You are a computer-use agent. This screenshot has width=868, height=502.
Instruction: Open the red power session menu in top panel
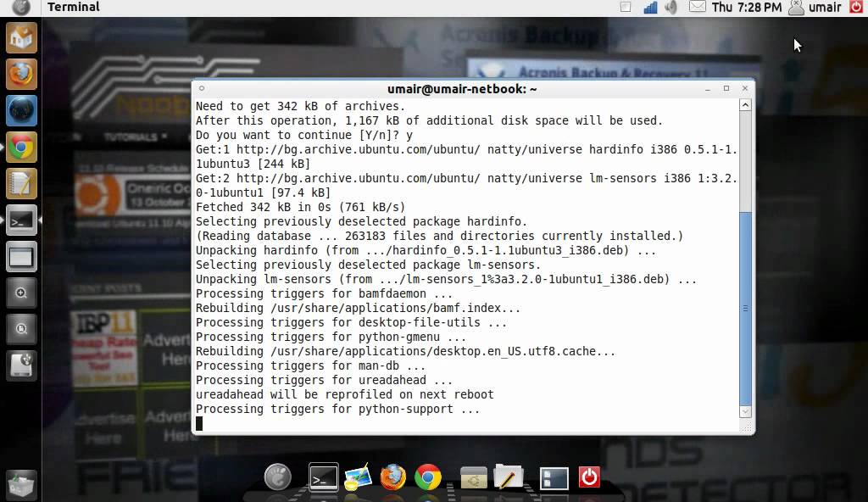pyautogui.click(x=856, y=7)
